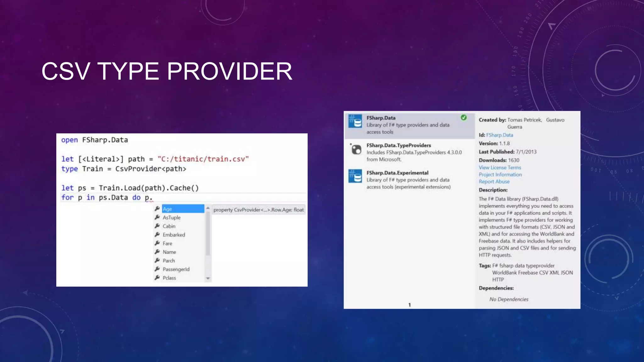Click the FSharp.Data.TypeProviders package icon
644x362 pixels.
click(x=356, y=149)
